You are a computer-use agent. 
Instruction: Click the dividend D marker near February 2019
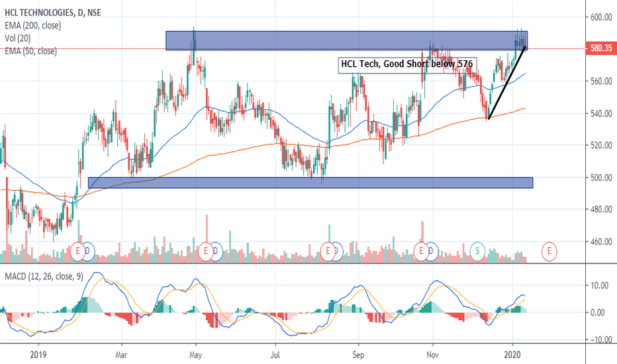pyautogui.click(x=88, y=251)
